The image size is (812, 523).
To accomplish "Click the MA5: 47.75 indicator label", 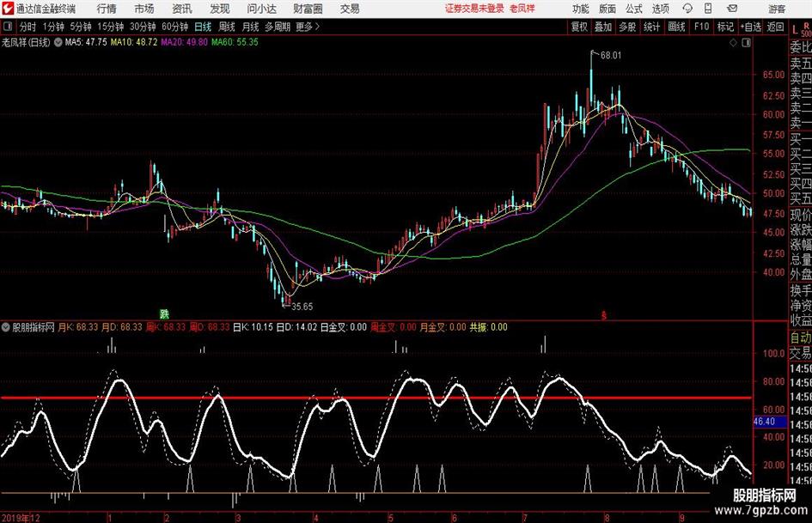I will point(86,42).
